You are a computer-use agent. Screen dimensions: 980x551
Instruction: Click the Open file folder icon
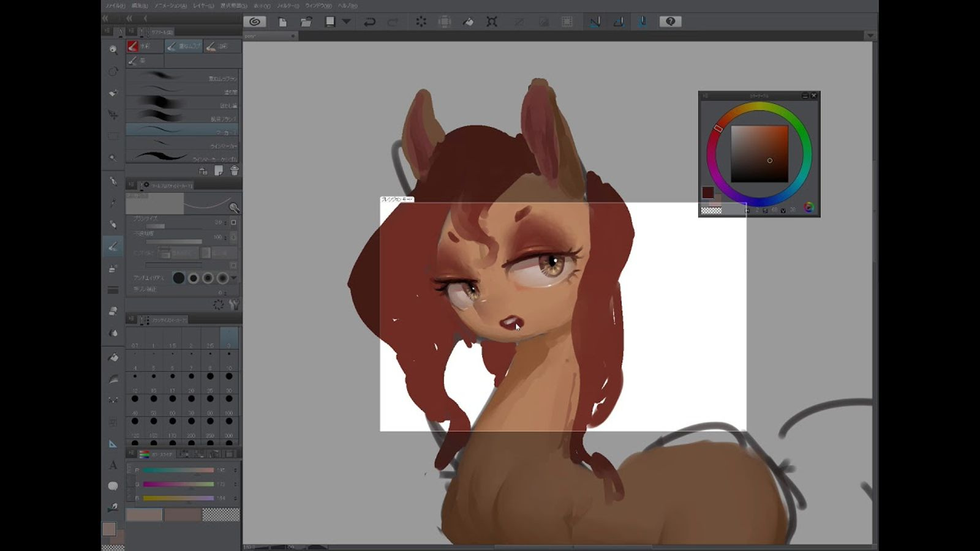tap(306, 21)
